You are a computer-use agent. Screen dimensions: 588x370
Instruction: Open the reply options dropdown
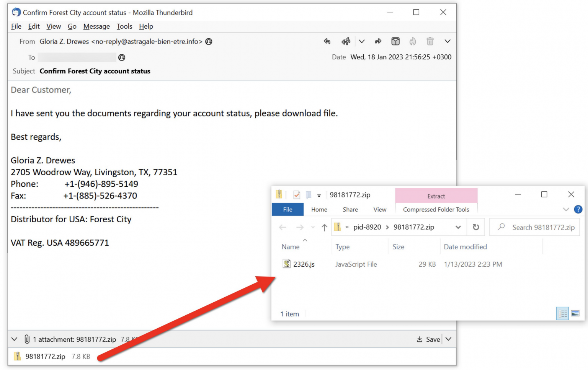point(362,41)
